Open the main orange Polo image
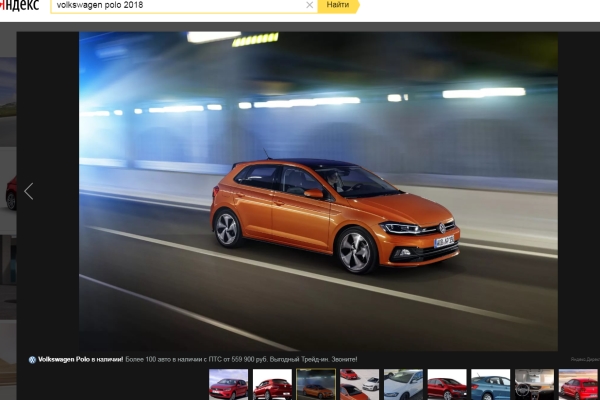The height and width of the screenshot is (400, 600). [x=318, y=191]
